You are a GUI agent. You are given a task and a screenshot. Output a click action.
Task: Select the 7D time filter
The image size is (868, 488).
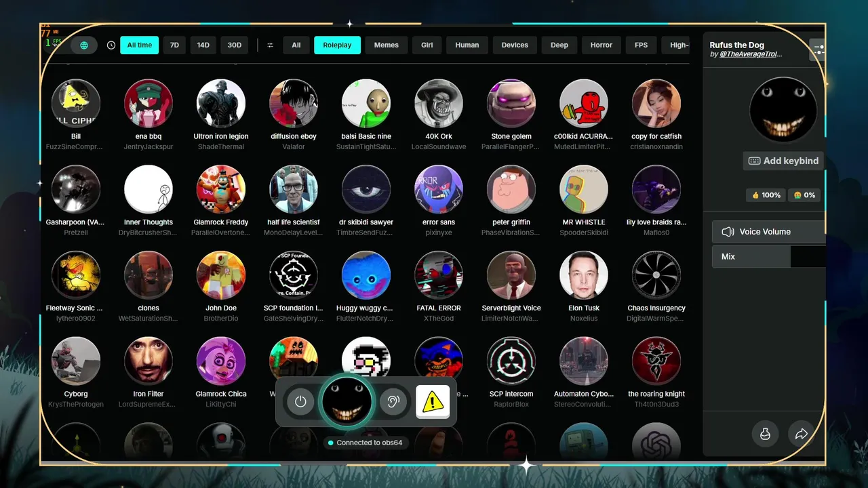coord(174,45)
